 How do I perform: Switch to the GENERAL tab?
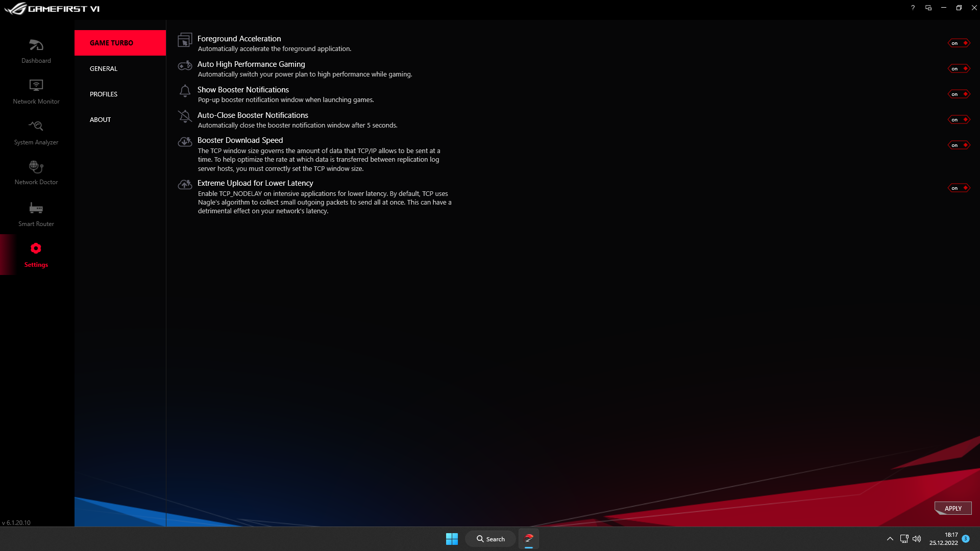tap(103, 68)
